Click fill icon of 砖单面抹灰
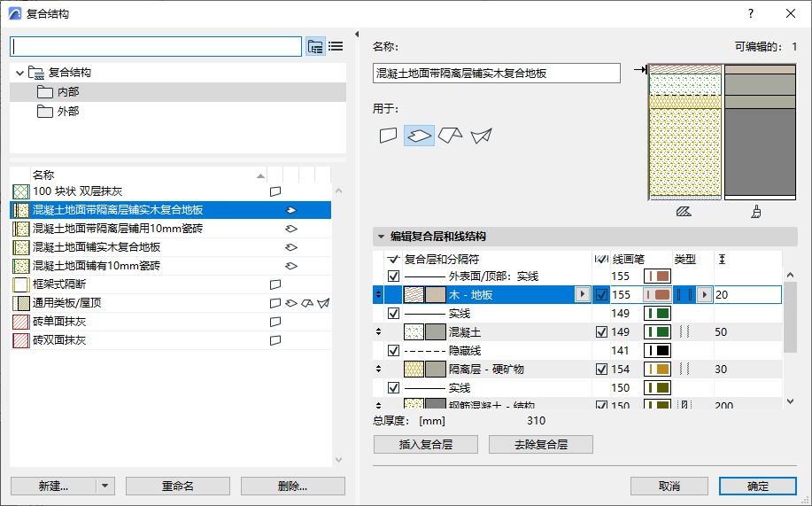Viewport: 812px width, 506px height. [x=20, y=322]
